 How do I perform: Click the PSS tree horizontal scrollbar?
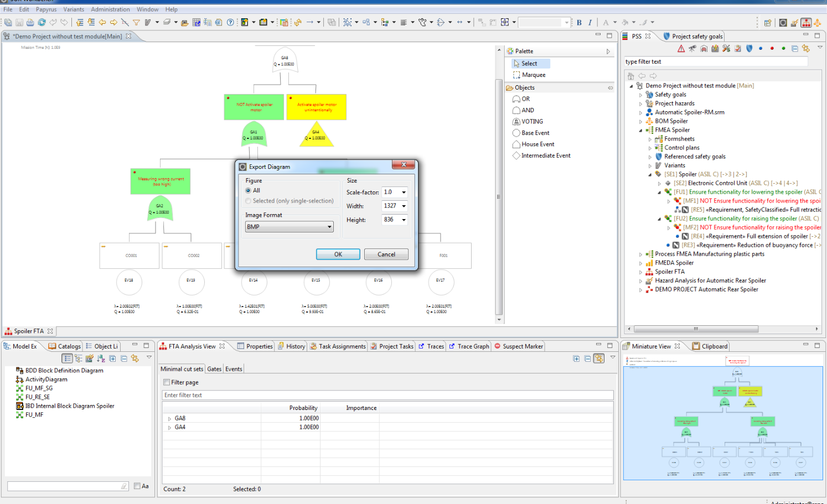696,329
